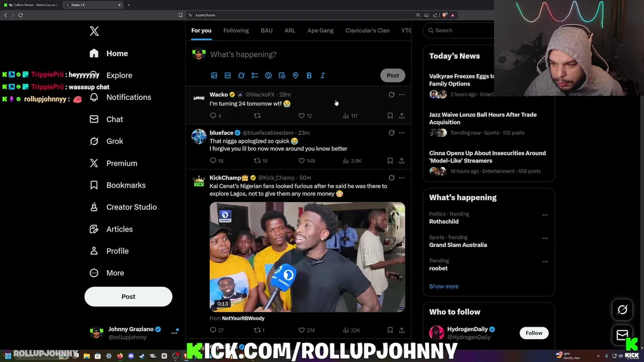Open more options on KickChamp's post
Image resolution: width=644 pixels, height=362 pixels.
(401, 177)
